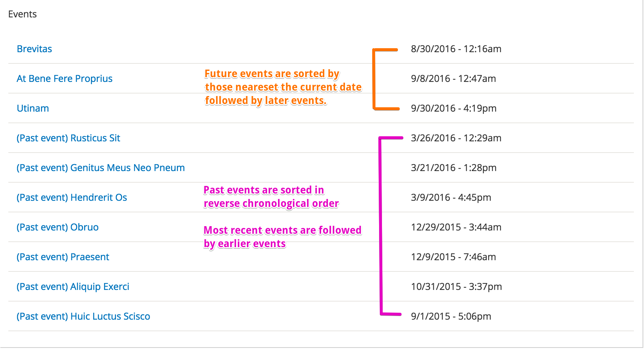Click the 3/21/2016 - 1:28pm date
Viewport: 644px width, 349px height.
[453, 168]
